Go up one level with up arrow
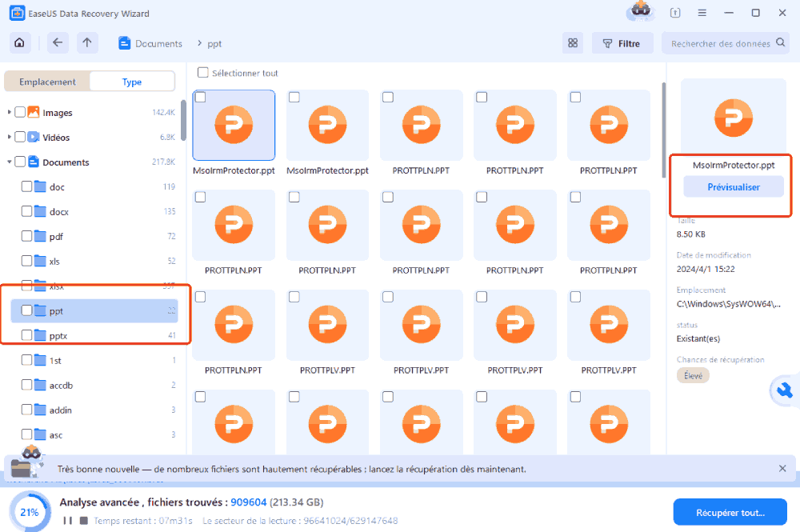Screen dimensions: 800x532 87,43
